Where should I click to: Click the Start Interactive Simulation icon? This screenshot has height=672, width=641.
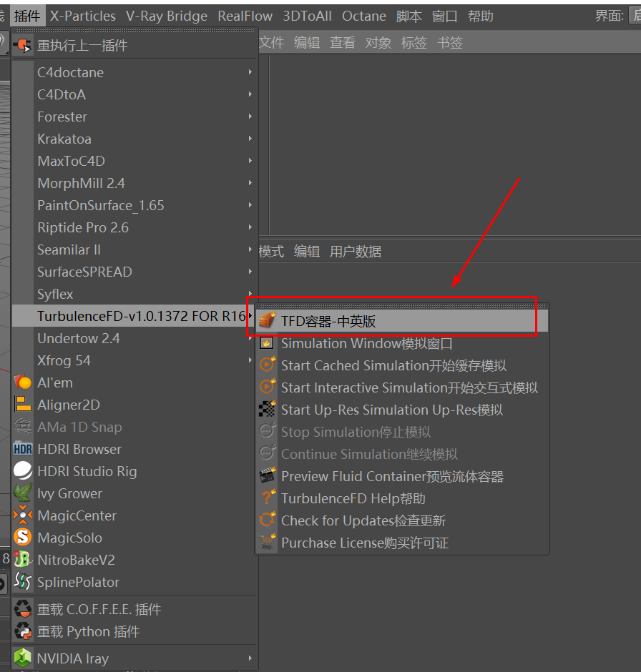click(x=267, y=387)
